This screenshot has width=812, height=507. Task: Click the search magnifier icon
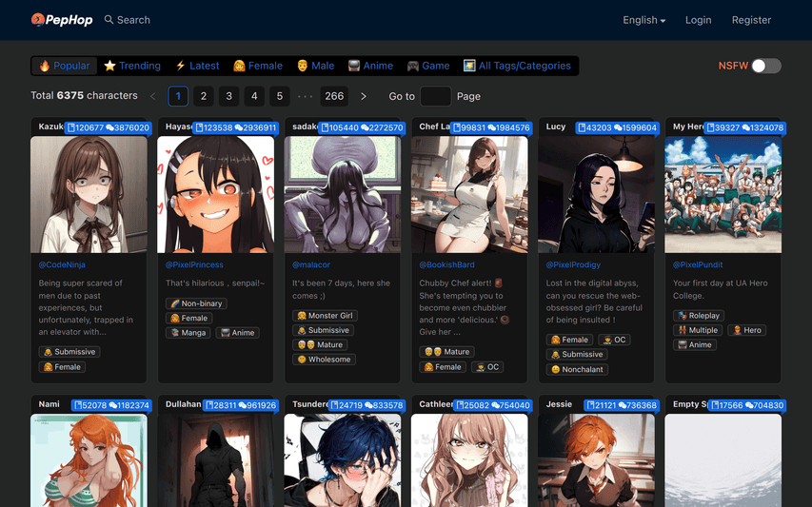pyautogui.click(x=109, y=20)
